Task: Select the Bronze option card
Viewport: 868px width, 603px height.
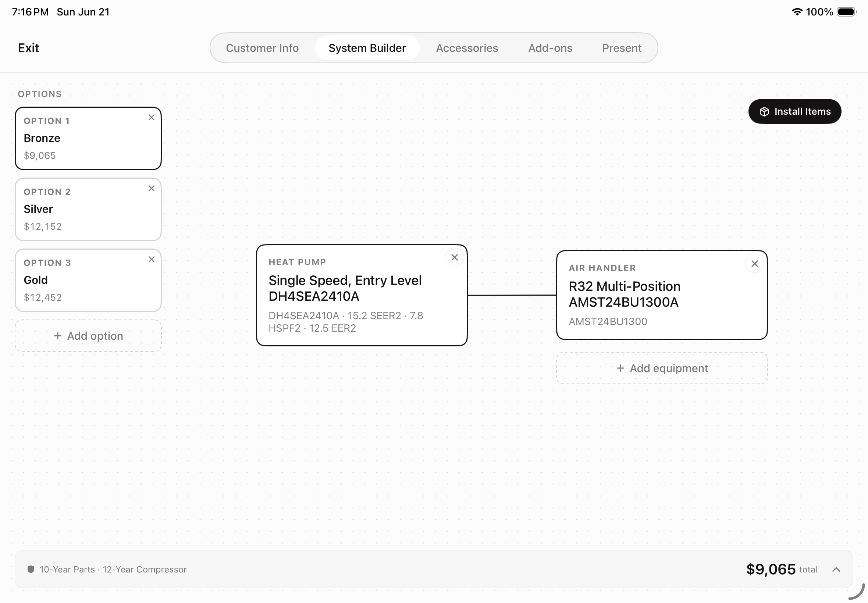Action: 88,139
